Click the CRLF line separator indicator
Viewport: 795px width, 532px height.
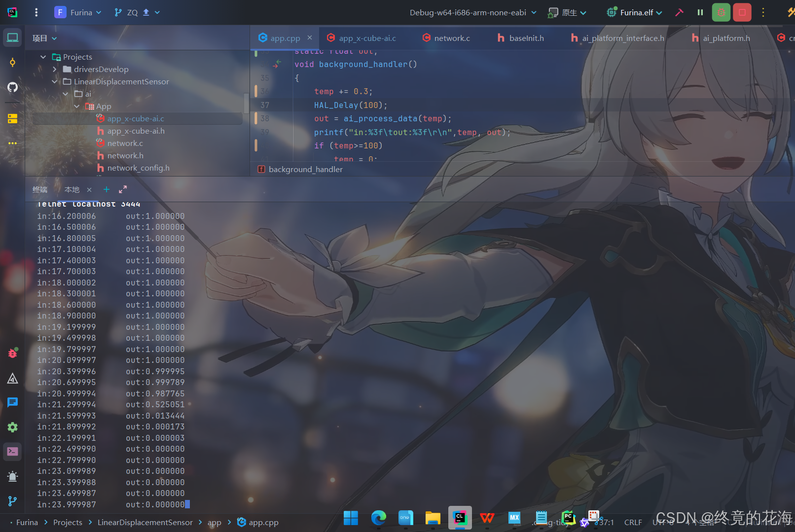(633, 522)
